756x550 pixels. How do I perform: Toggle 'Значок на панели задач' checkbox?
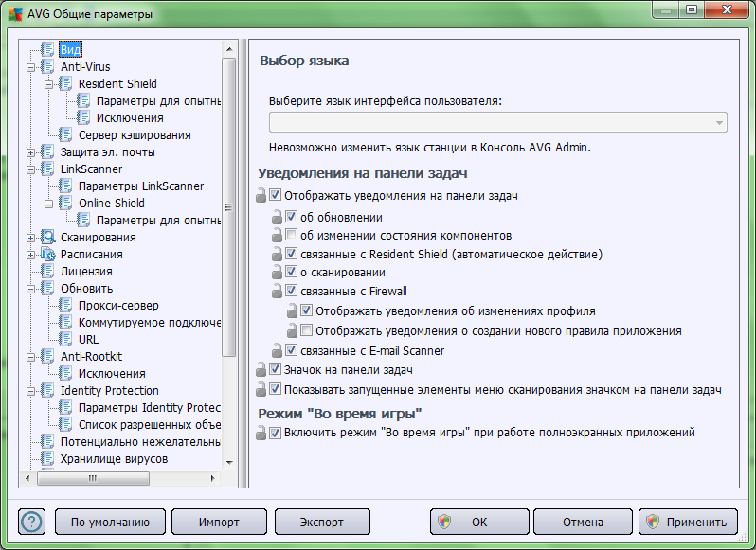point(275,369)
